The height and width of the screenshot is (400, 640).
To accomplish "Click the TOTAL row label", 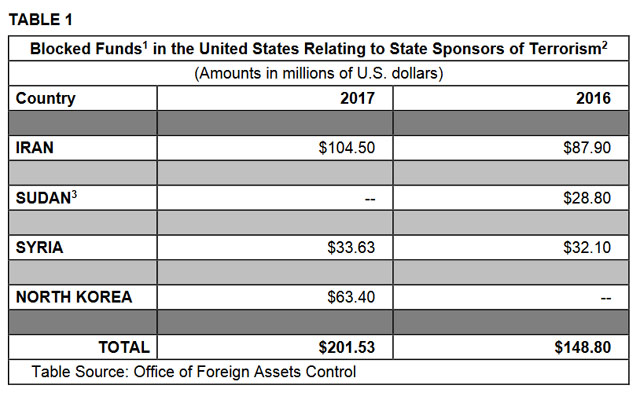I will (x=123, y=347).
